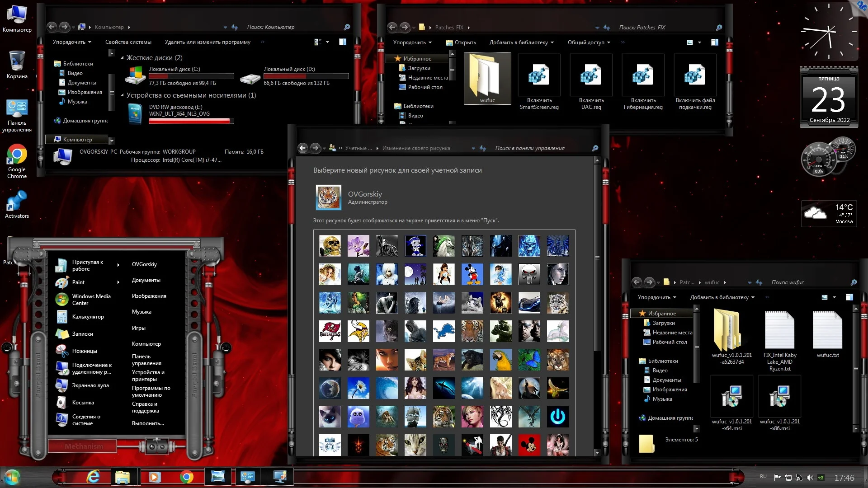Click Local Disk C: usage bar
Screen dimensions: 868x488
191,76
